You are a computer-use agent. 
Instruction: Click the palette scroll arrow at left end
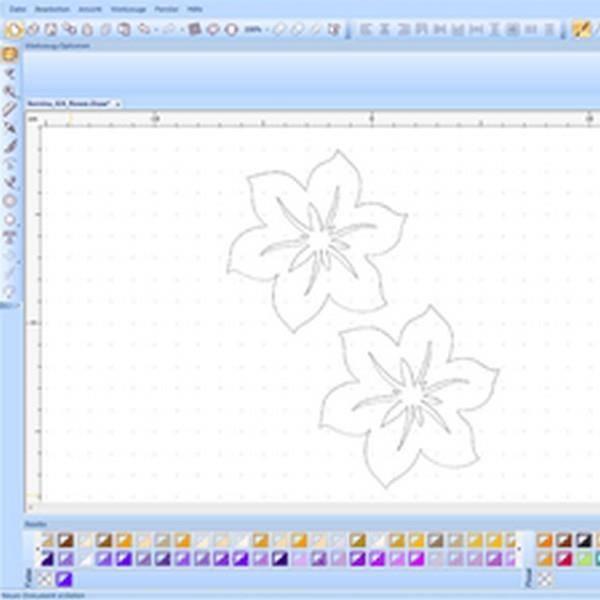(x=37, y=549)
